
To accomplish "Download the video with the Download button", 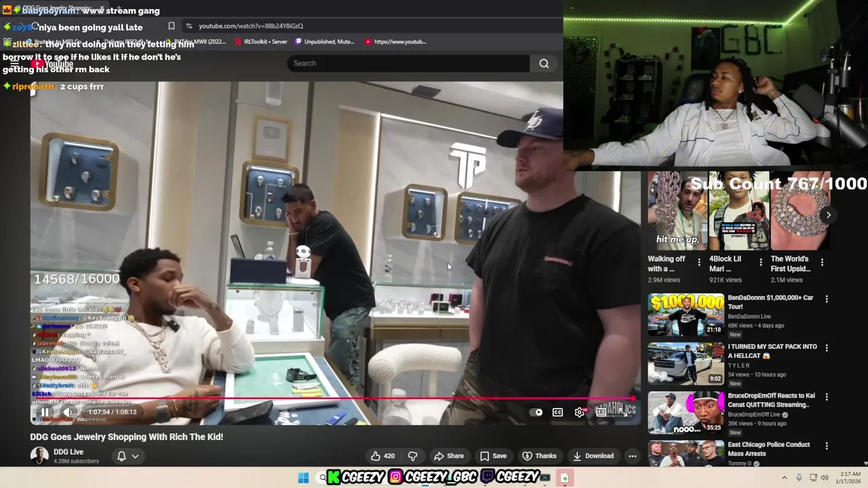I will pos(593,456).
